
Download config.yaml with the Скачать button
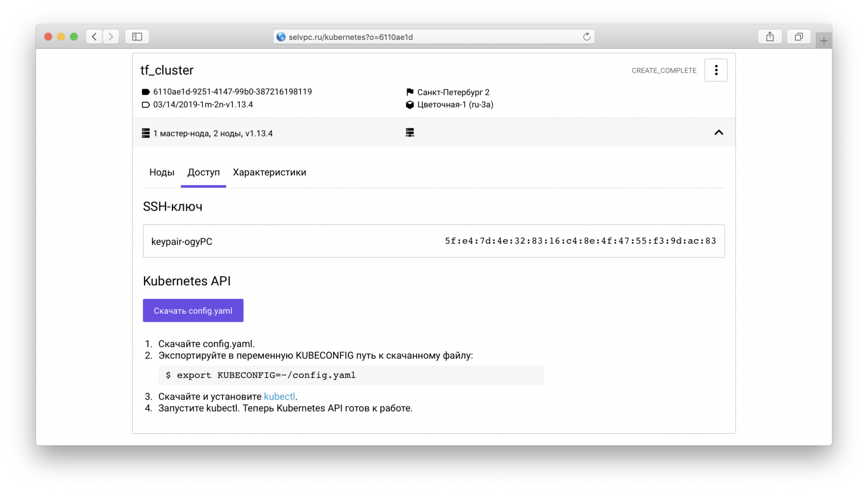tap(193, 310)
